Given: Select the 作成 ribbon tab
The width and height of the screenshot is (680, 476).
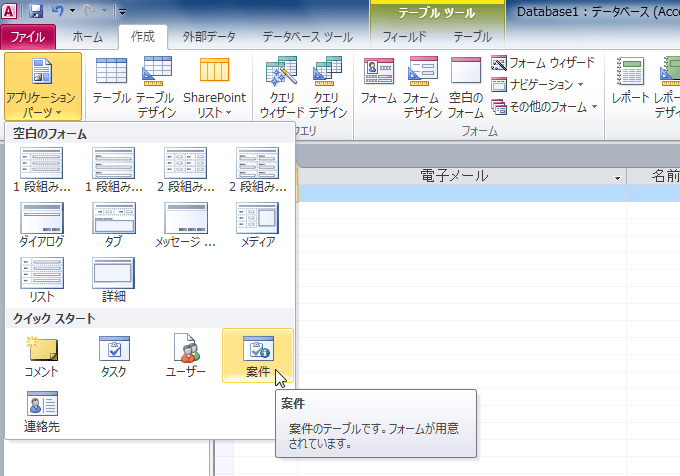Looking at the screenshot, I should point(143,37).
